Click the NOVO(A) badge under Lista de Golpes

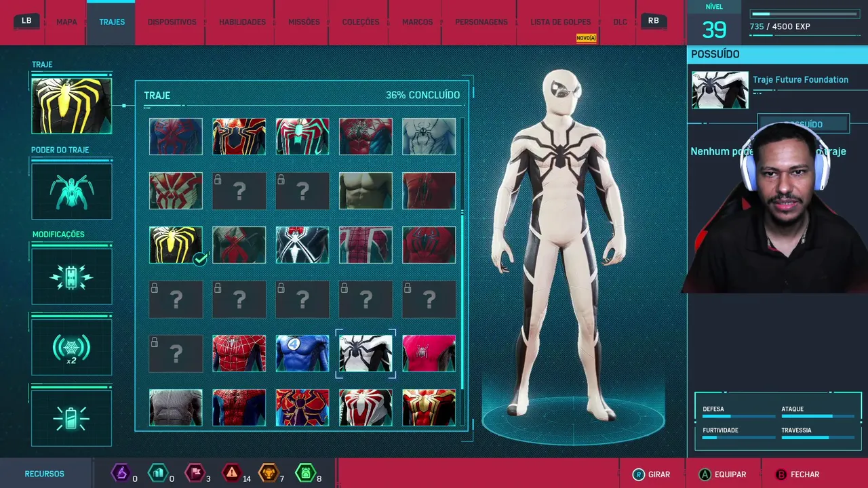587,38
